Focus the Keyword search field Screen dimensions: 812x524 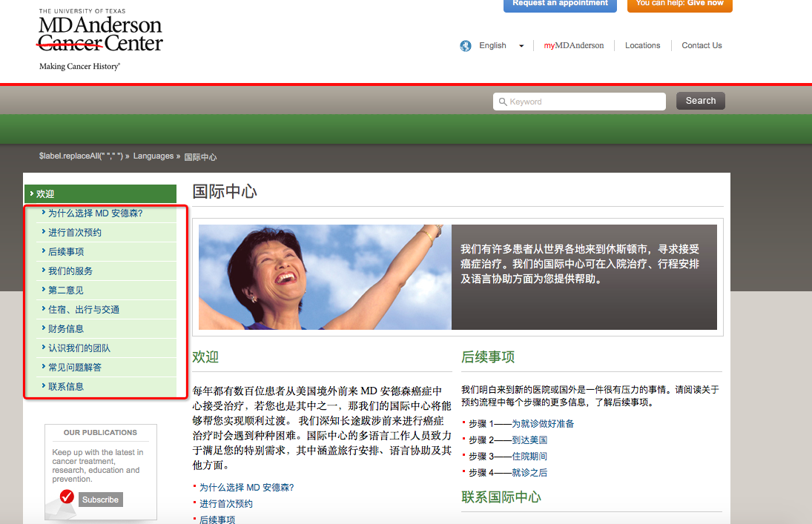coord(579,102)
